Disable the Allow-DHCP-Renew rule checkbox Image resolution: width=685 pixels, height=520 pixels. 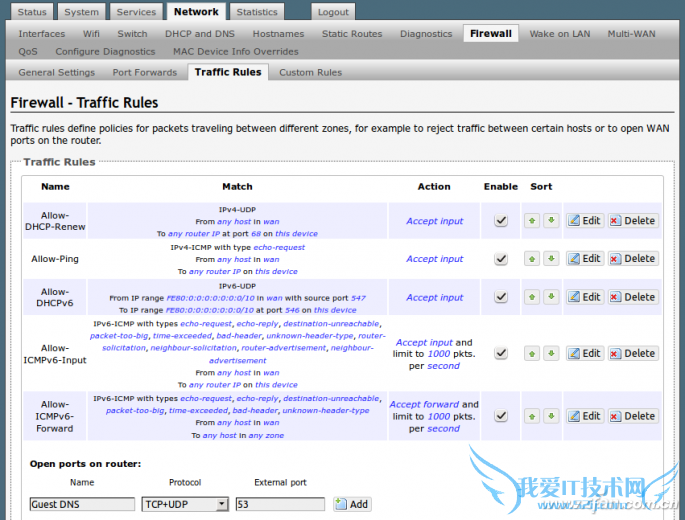(501, 220)
